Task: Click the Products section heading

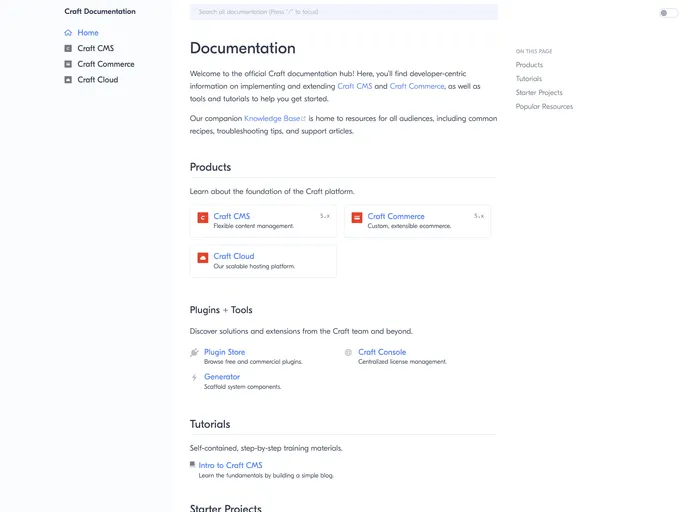Action: pyautogui.click(x=210, y=167)
